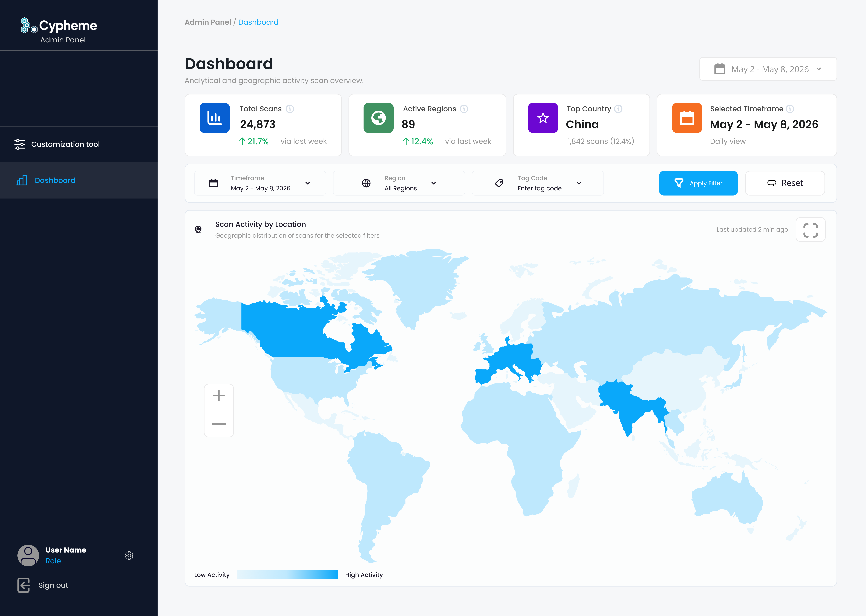Click the location pin icon beside Scan Activity
The width and height of the screenshot is (866, 616).
pyautogui.click(x=198, y=229)
